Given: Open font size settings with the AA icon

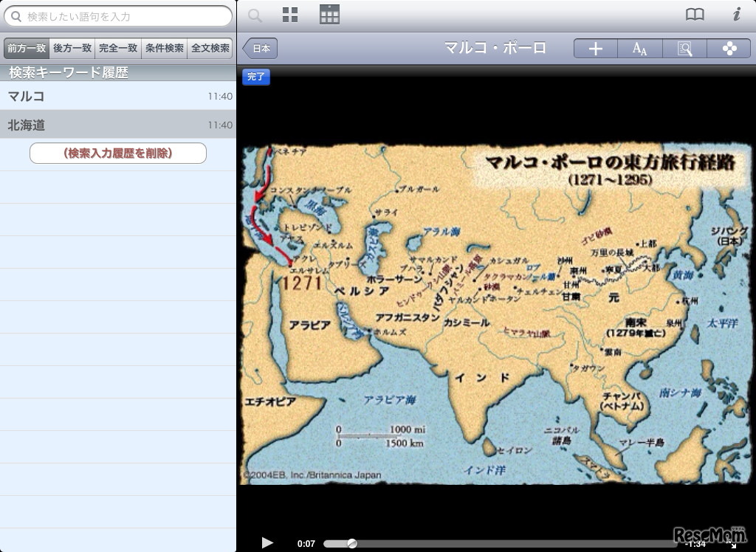Looking at the screenshot, I should click(639, 49).
